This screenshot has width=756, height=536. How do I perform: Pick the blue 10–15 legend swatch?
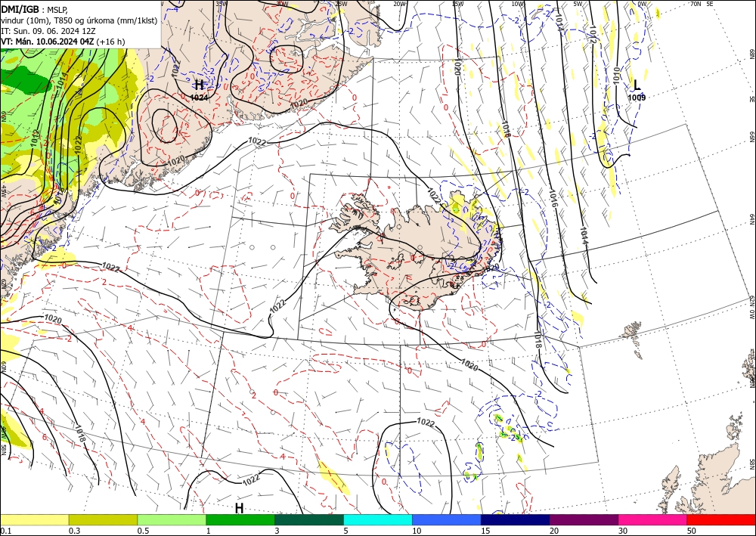[x=447, y=519]
